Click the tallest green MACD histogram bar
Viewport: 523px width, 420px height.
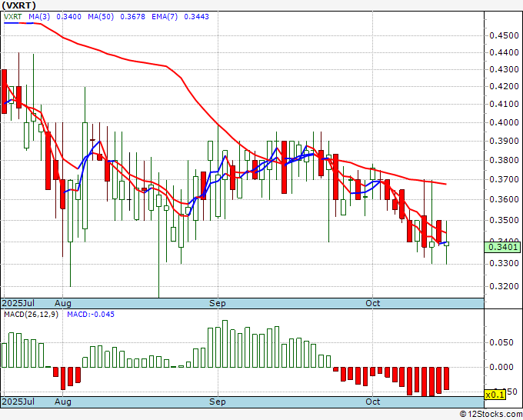point(225,344)
